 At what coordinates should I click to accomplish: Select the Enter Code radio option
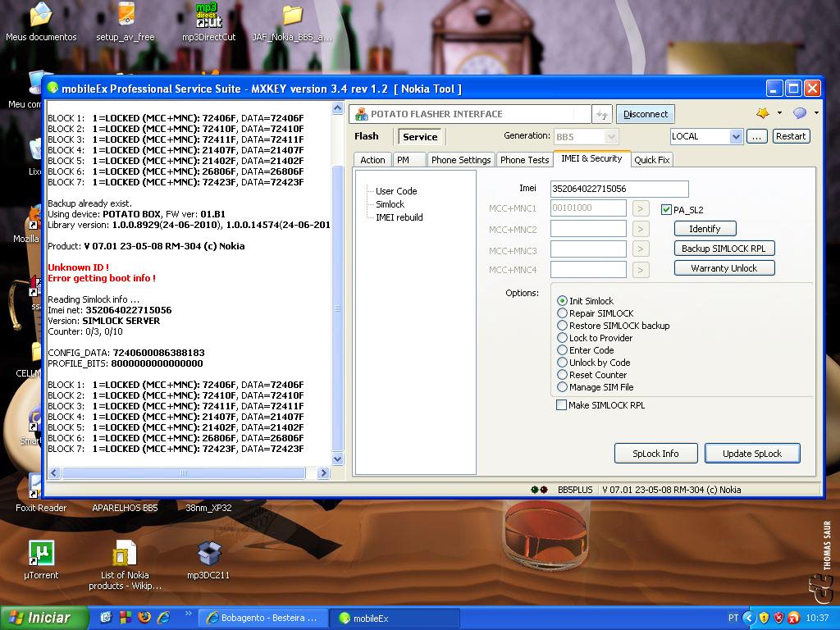[562, 350]
